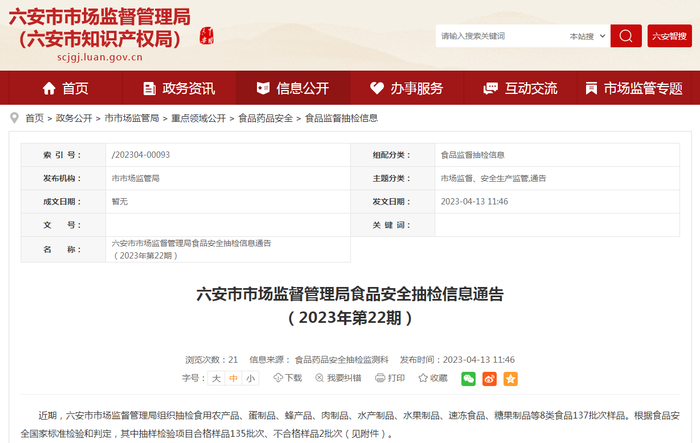Open the 互动交流 navigation tab

click(x=521, y=88)
